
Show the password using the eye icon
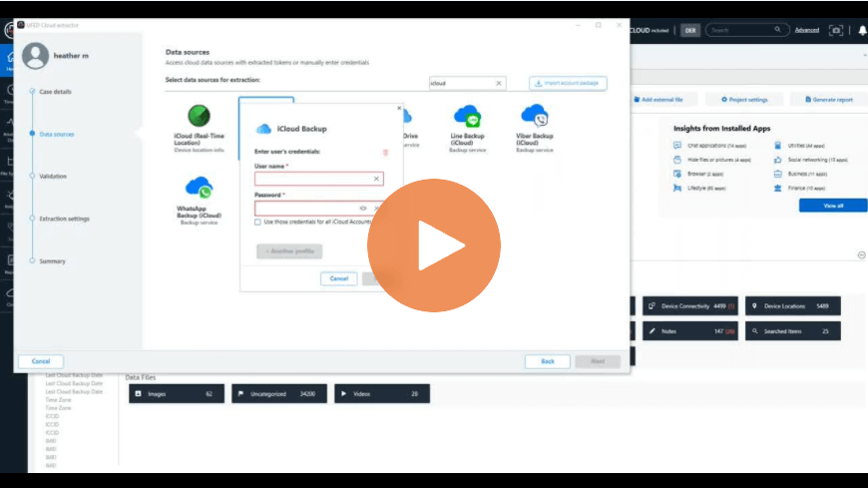coord(363,209)
